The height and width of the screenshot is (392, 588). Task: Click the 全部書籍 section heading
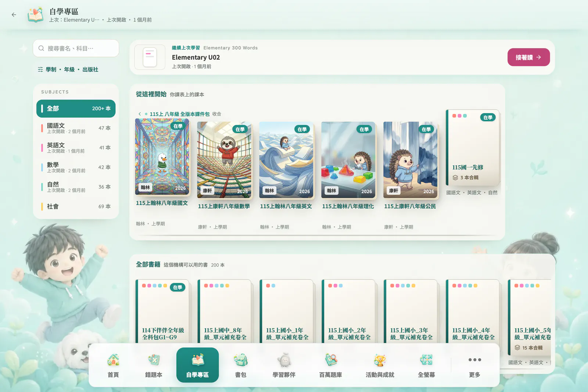148,265
